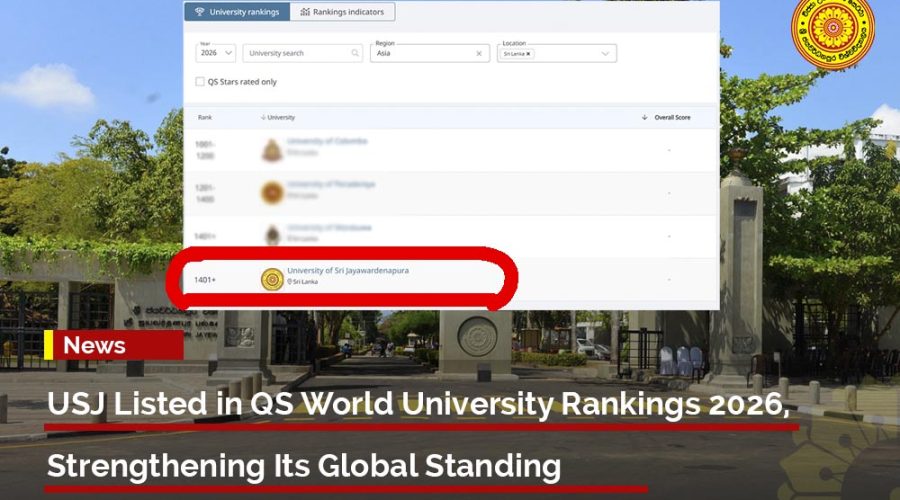Click the magnifier icon in University search

coord(355,53)
